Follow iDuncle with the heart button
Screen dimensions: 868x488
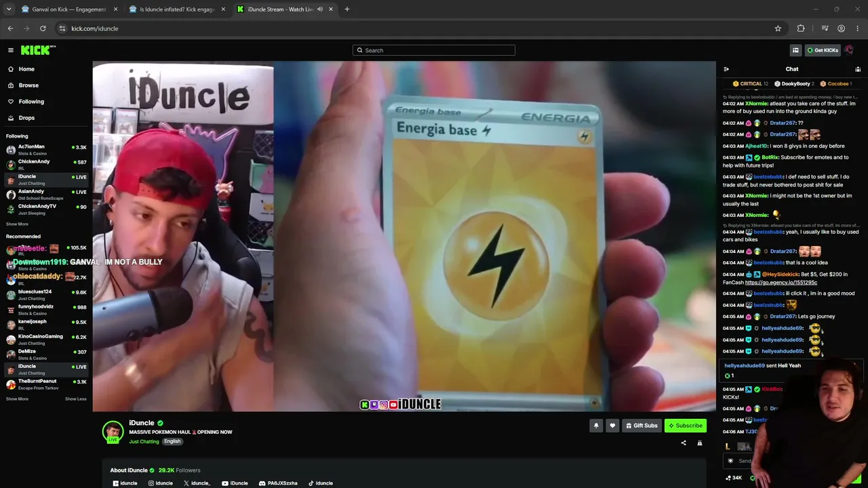[x=612, y=426]
